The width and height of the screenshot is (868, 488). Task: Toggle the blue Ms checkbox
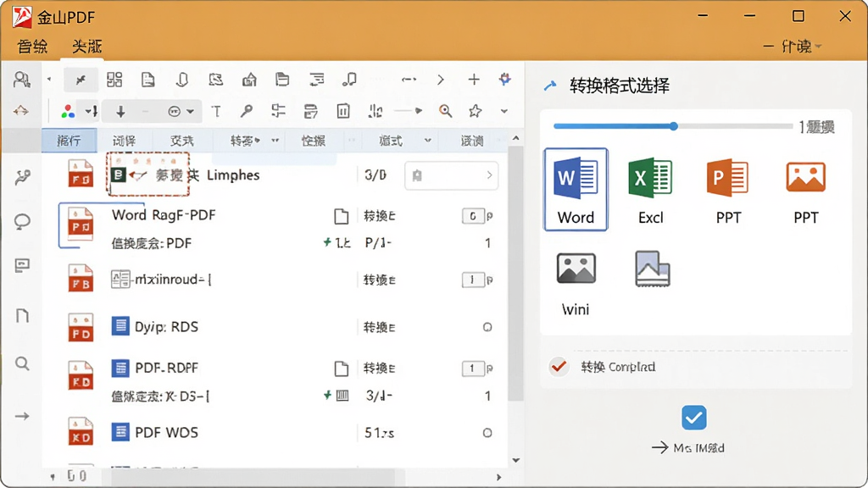[693, 418]
